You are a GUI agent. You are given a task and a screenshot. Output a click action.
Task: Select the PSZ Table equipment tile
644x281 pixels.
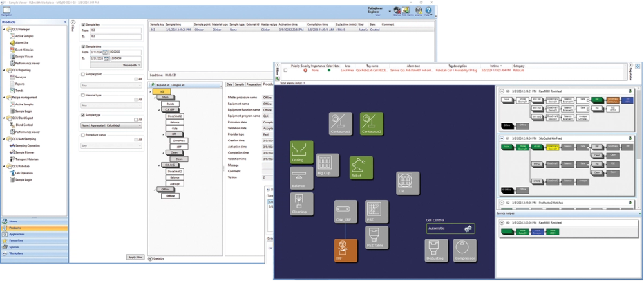coord(377,237)
